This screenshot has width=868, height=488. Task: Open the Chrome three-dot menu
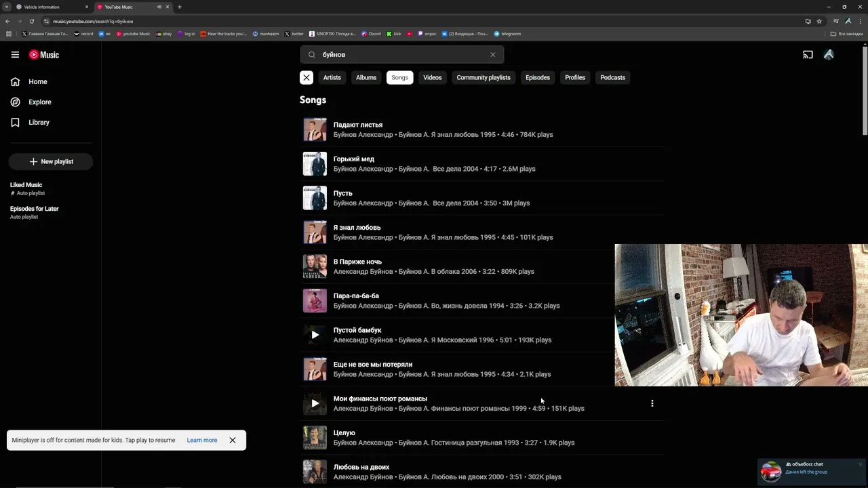tap(860, 21)
